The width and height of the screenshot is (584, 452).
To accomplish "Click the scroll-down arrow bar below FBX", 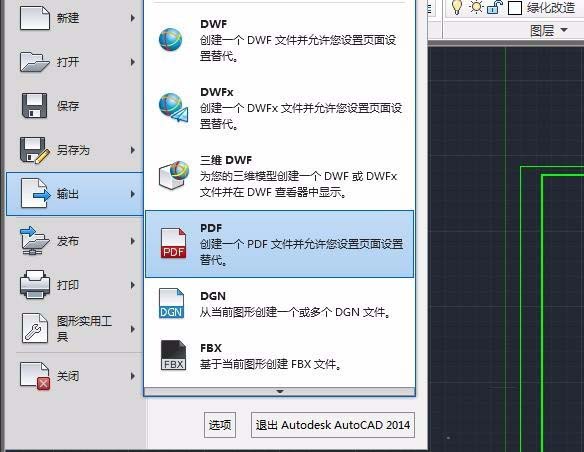I will [x=279, y=392].
